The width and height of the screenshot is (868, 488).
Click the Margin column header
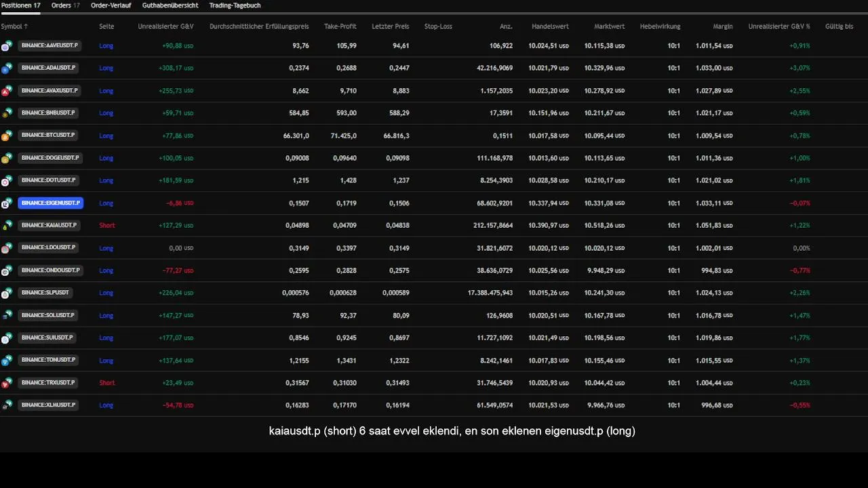point(723,26)
